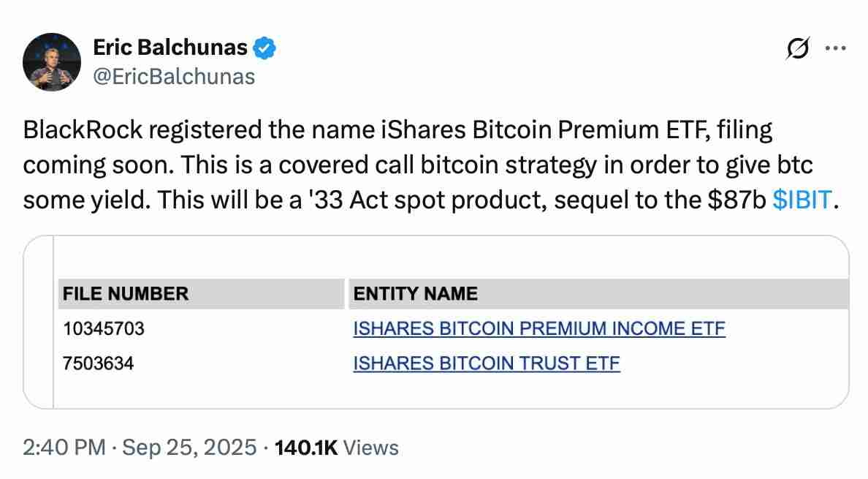Click the FILE NUMBER column header
The width and height of the screenshot is (868, 479).
[126, 293]
